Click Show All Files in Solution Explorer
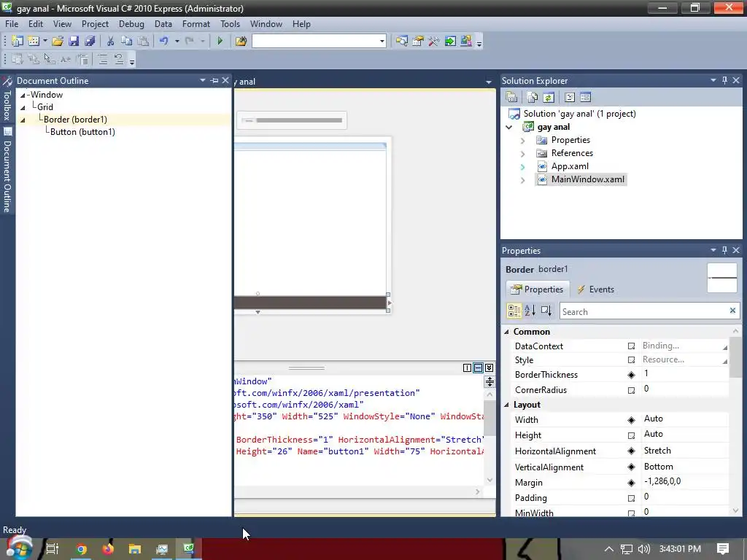The height and width of the screenshot is (560, 747). (532, 98)
